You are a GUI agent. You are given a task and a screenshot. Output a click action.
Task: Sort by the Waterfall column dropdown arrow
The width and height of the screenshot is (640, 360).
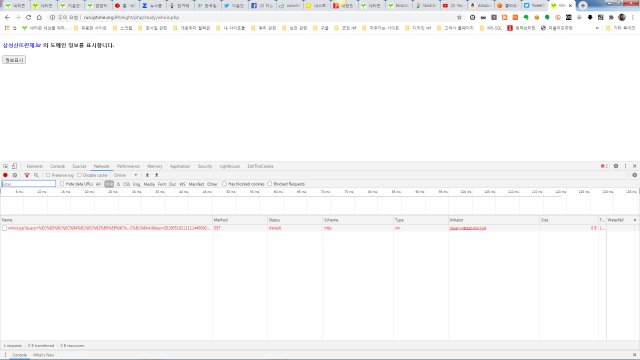pyautogui.click(x=635, y=220)
